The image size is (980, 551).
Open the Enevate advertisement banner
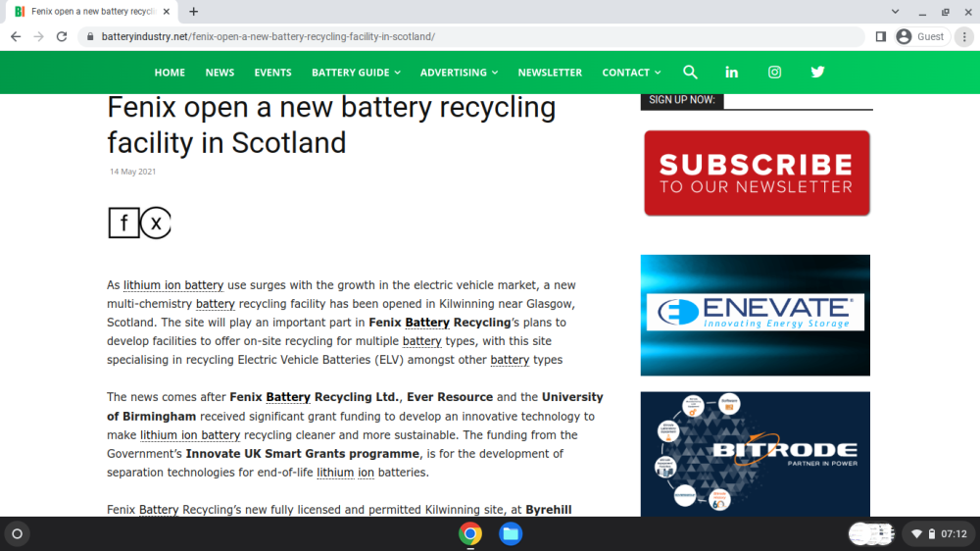coord(755,316)
